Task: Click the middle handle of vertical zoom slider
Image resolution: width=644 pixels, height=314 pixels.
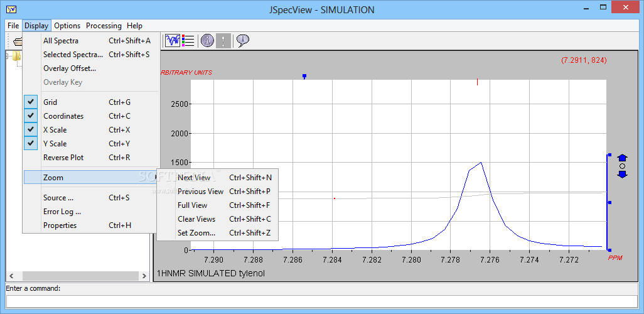Action: point(610,202)
